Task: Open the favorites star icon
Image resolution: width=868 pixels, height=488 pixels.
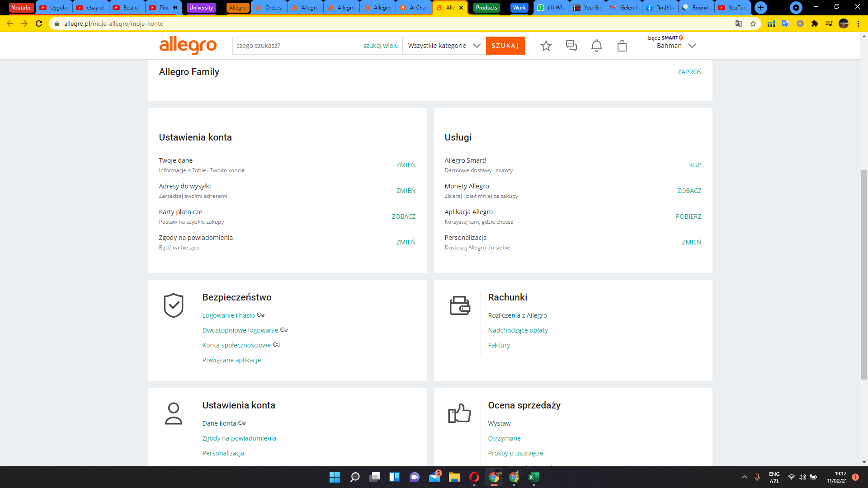Action: click(x=546, y=46)
